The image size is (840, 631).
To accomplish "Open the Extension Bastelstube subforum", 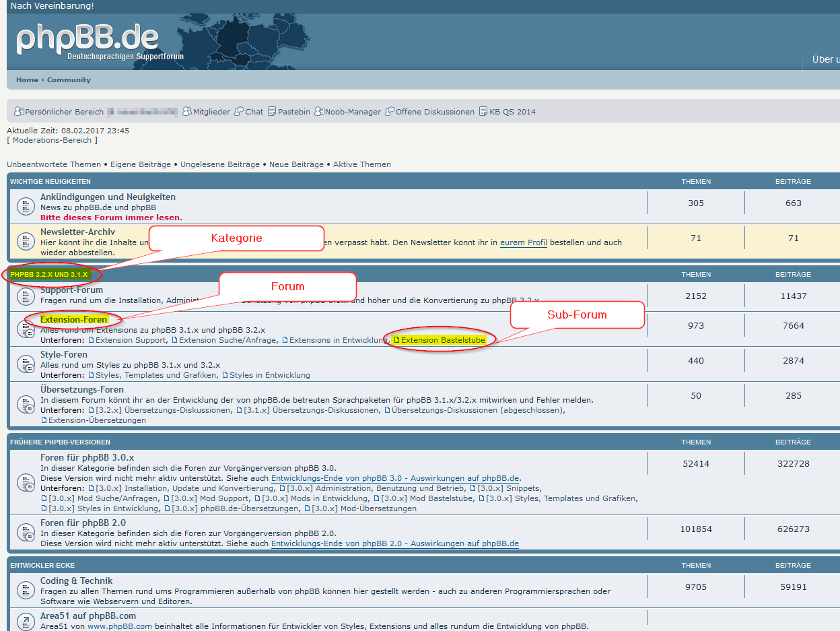I will click(x=443, y=340).
